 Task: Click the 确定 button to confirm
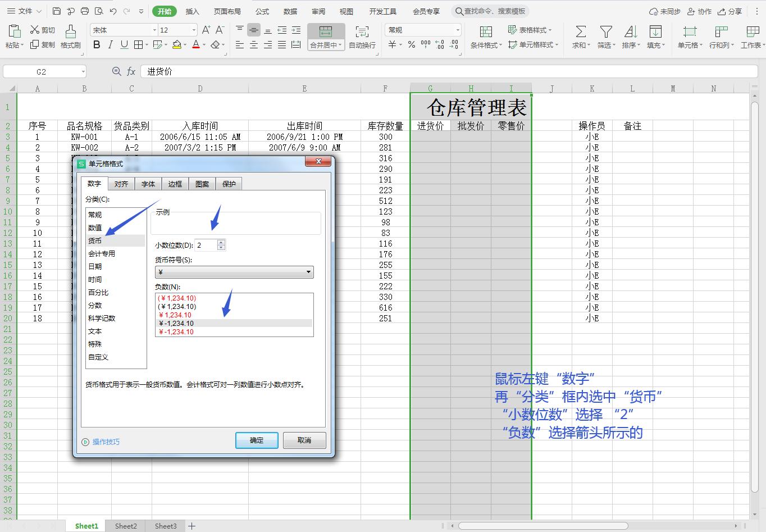click(x=257, y=440)
